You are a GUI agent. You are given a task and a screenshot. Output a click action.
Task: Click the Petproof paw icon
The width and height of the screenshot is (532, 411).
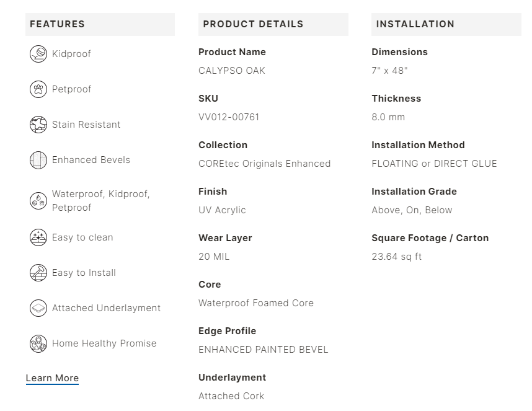(38, 89)
